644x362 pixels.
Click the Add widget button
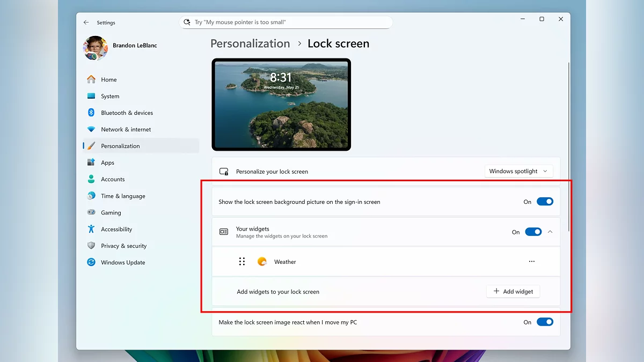point(513,291)
